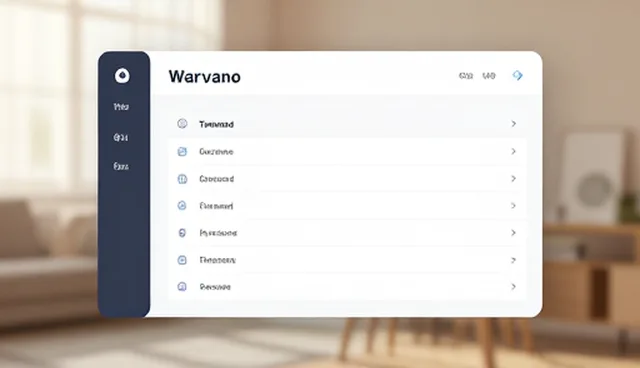Click the gray circle icon on the bold top row
The image size is (640, 368).
click(182, 124)
